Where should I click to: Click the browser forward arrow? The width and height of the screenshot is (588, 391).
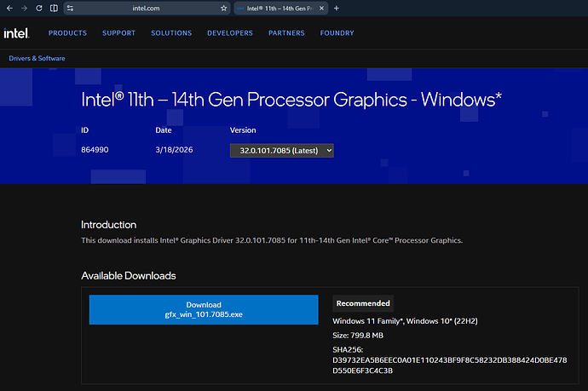click(x=24, y=9)
